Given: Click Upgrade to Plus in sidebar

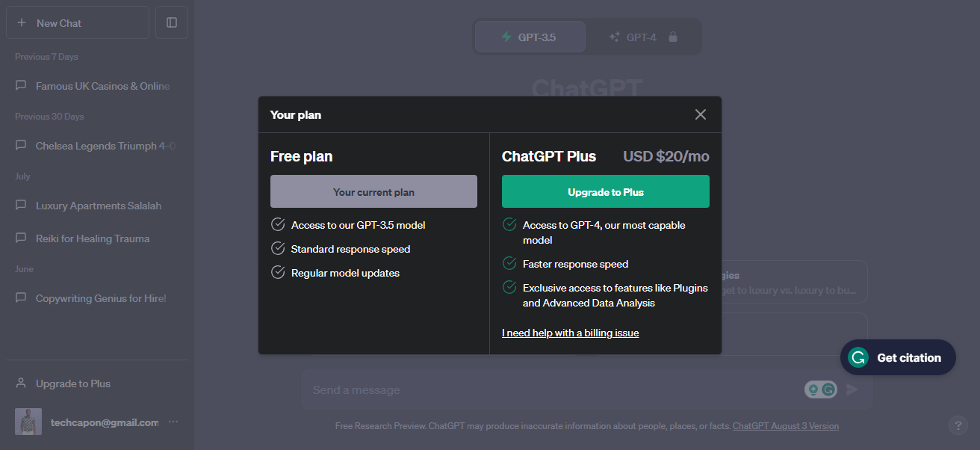Looking at the screenshot, I should pyautogui.click(x=97, y=383).
